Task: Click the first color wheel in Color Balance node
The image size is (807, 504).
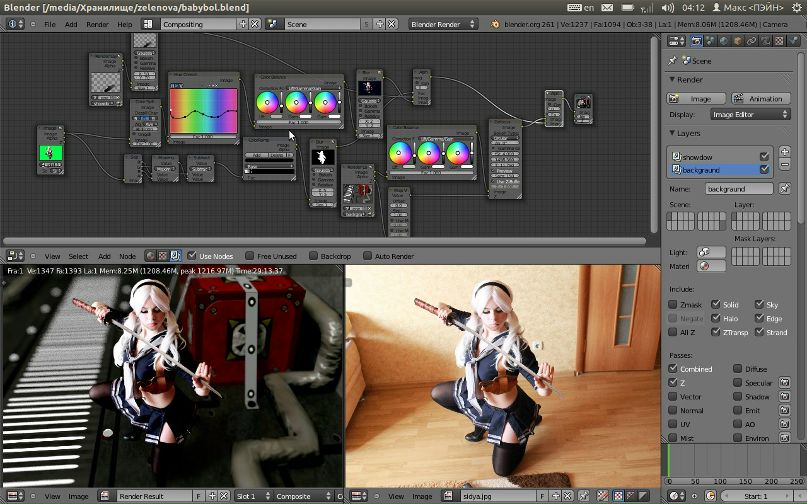Action: pyautogui.click(x=268, y=102)
